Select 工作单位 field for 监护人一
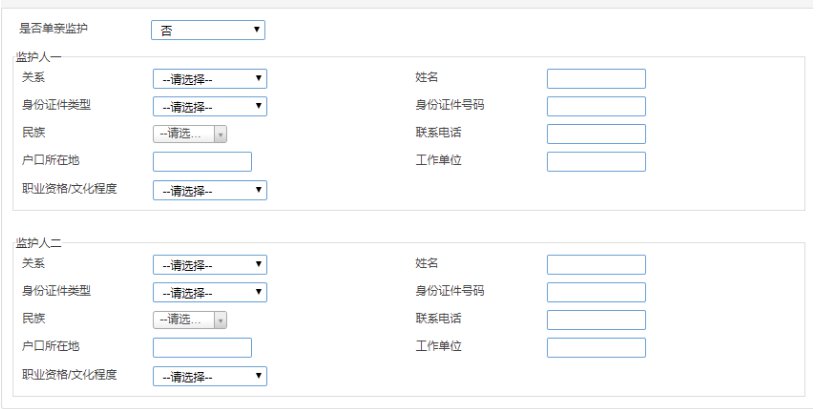The image size is (817, 409). click(596, 162)
